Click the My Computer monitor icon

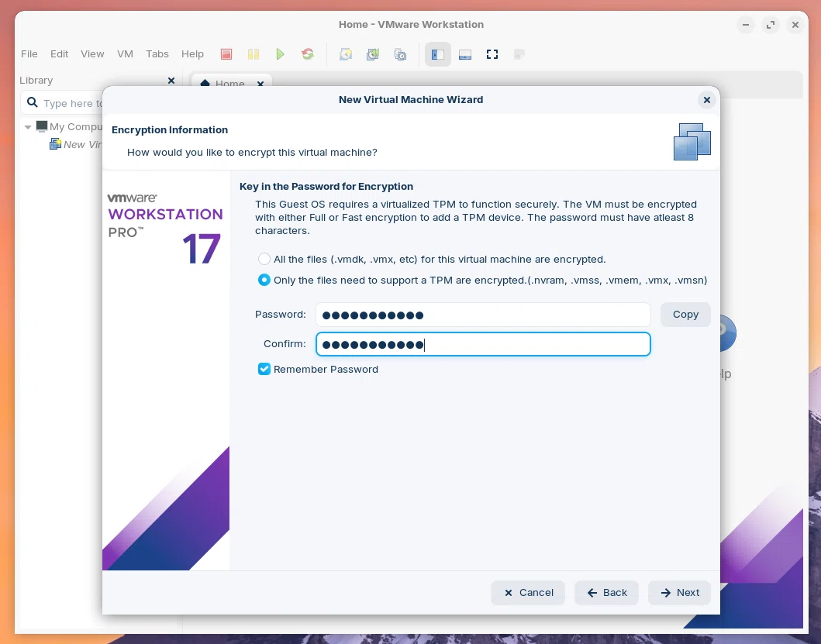[42, 126]
